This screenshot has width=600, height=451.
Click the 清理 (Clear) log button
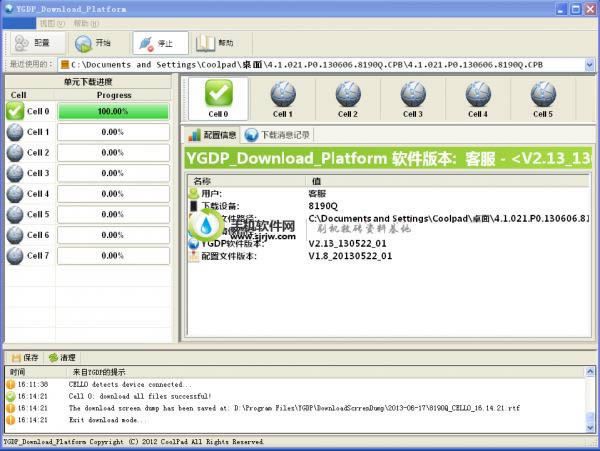click(61, 357)
